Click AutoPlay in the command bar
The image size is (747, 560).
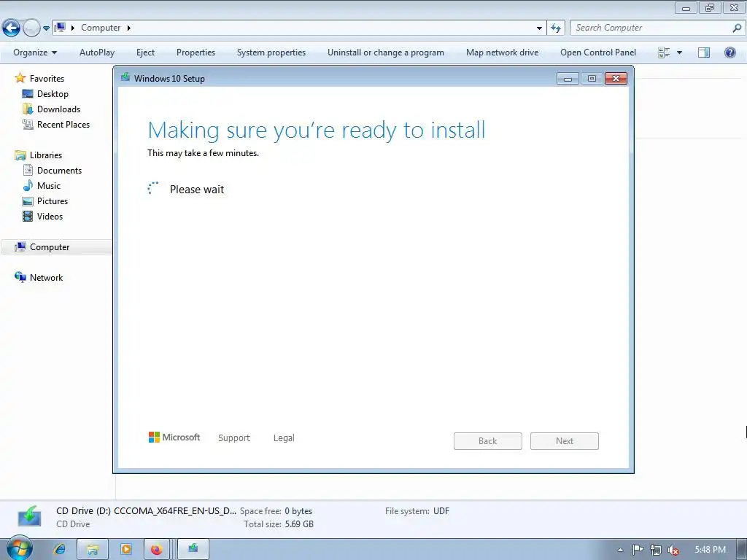(x=97, y=52)
